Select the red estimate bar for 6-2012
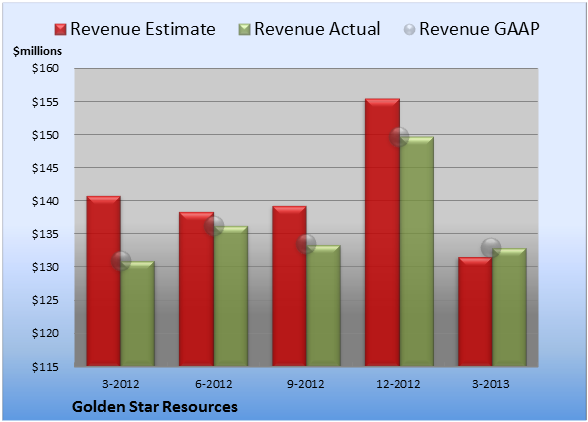The height and width of the screenshot is (422, 588). (196, 289)
